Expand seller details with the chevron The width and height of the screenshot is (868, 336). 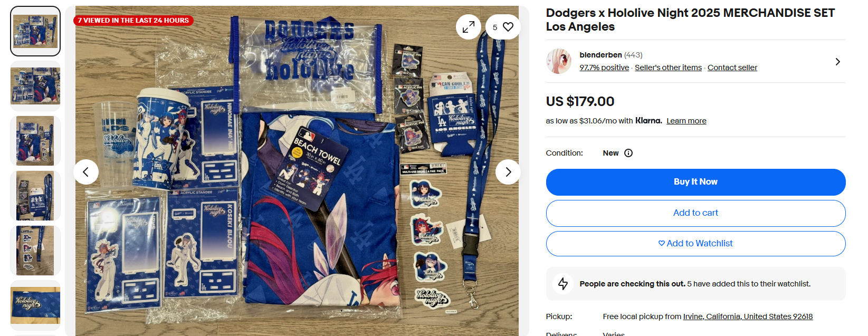click(x=837, y=62)
